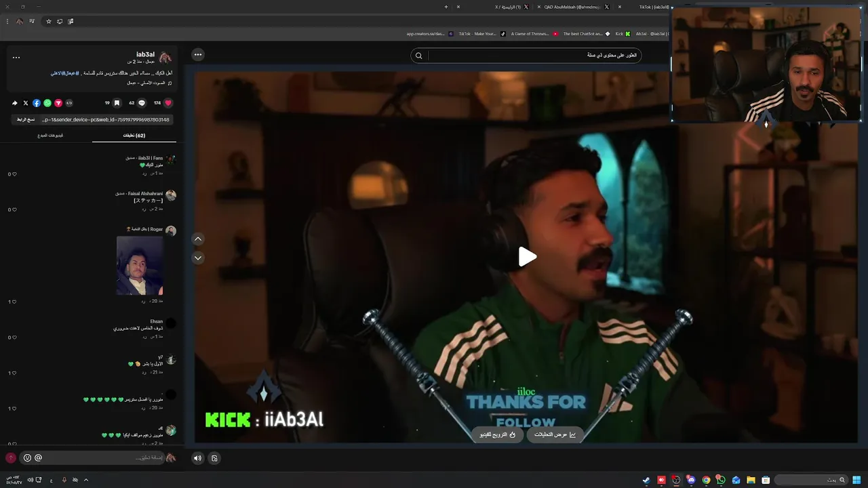868x488 pixels.
Task: Post the comment with the red send button
Action: click(11, 458)
